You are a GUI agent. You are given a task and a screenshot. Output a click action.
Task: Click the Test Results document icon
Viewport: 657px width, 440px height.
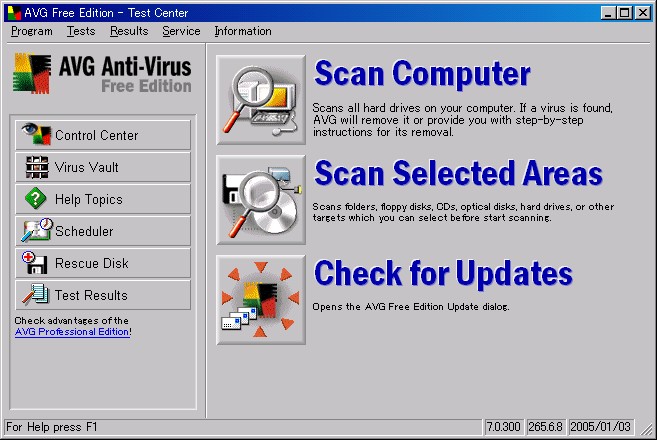click(36, 294)
